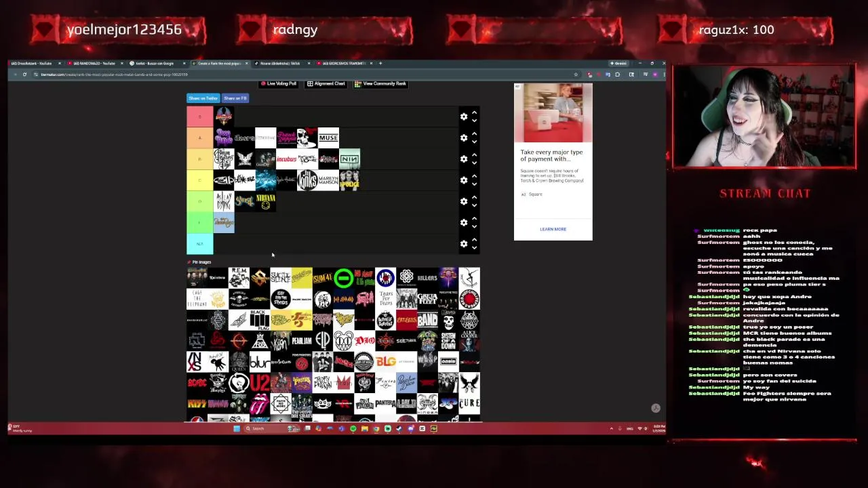The image size is (868, 488).
Task: Open settings gear for the C tier row
Action: [x=464, y=180]
